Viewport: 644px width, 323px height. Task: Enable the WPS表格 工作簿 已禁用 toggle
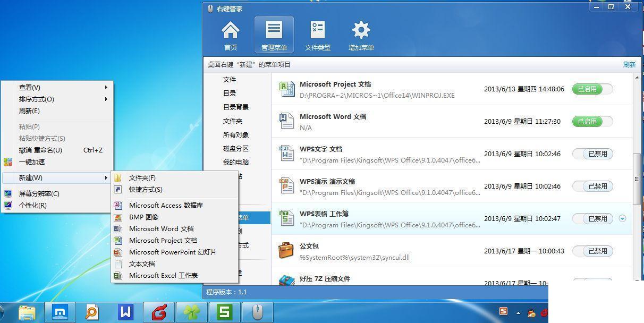pos(592,218)
